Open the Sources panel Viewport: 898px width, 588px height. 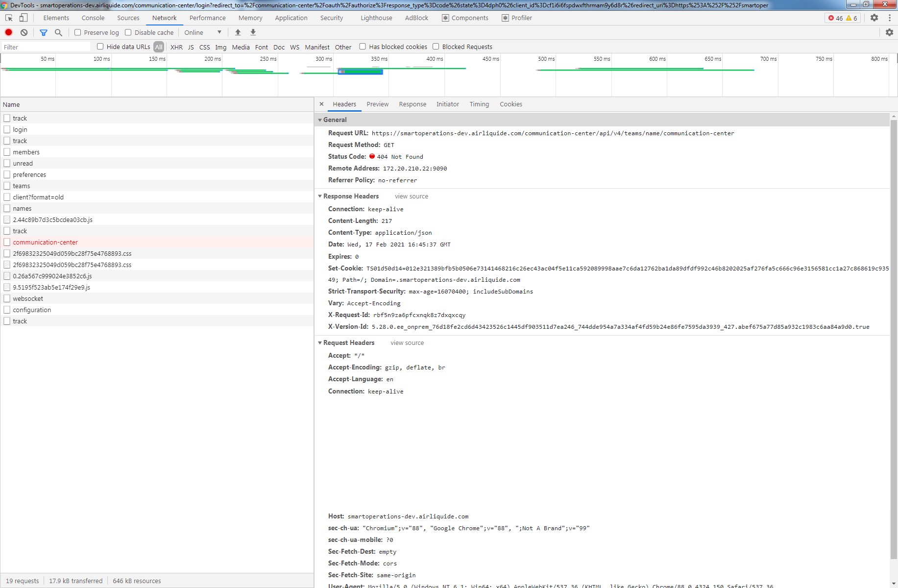point(128,18)
